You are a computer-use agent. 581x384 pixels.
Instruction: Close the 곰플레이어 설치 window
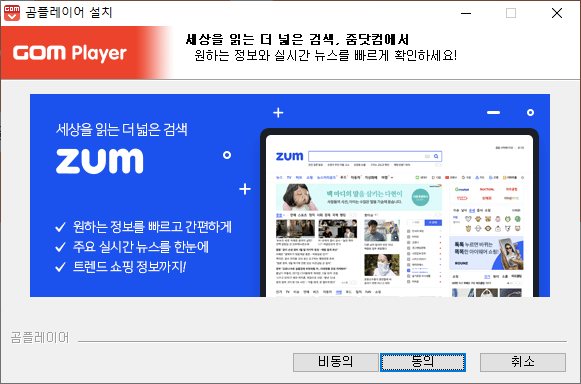[557, 13]
